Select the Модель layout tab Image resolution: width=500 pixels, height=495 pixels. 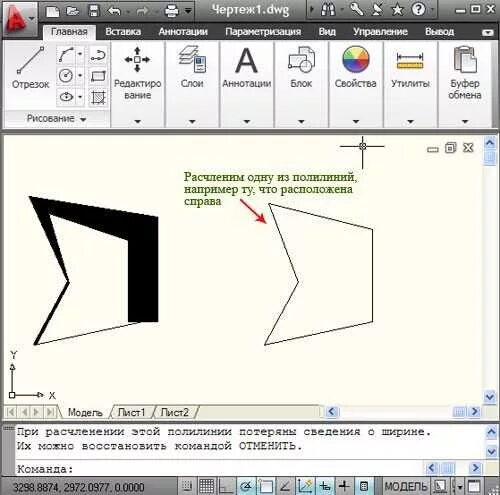85,413
